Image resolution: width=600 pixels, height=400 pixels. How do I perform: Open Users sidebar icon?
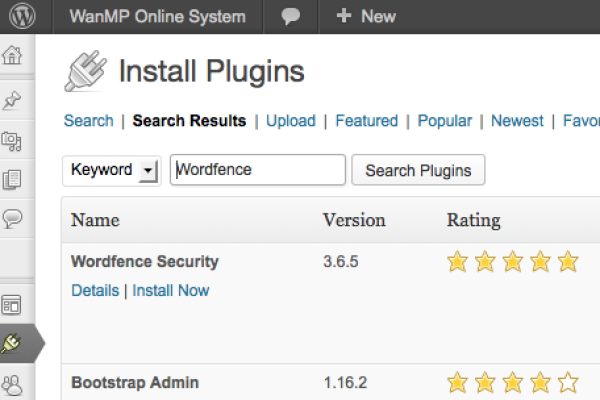point(13,383)
